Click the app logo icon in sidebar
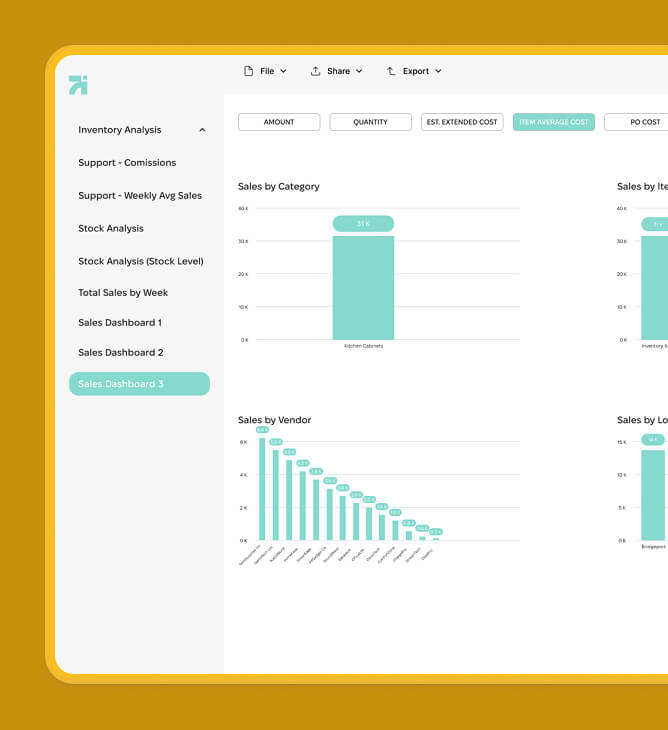 (x=78, y=85)
